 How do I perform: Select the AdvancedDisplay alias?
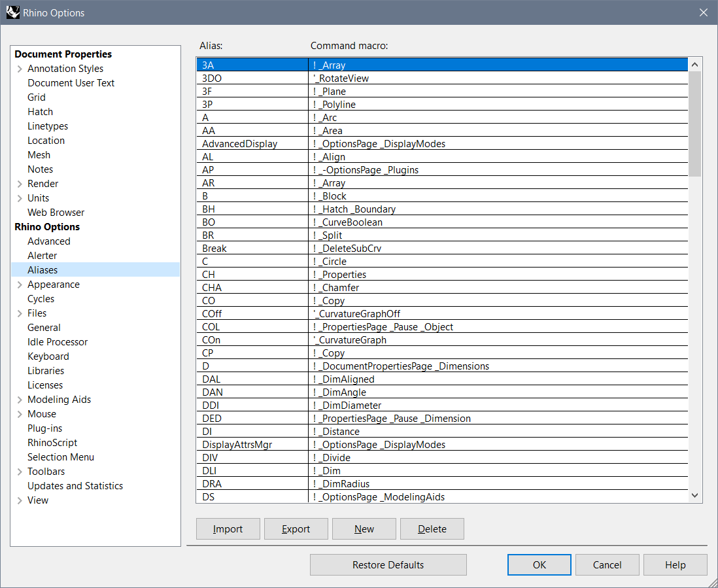click(252, 144)
